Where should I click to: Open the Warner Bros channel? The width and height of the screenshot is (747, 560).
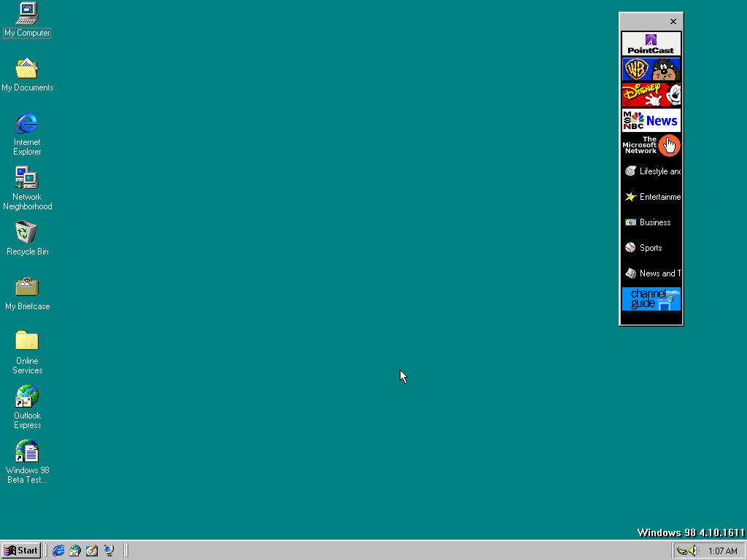tap(651, 69)
